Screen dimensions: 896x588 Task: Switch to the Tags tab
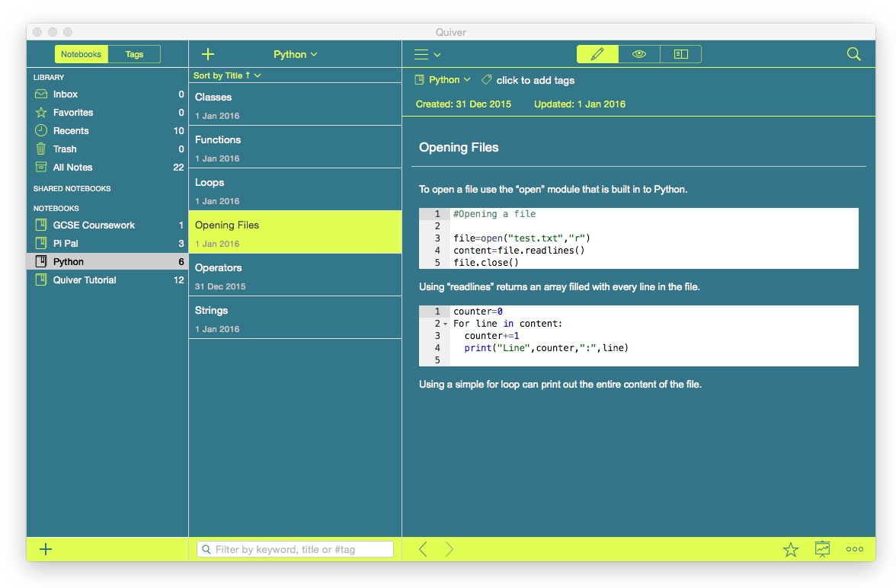click(134, 54)
